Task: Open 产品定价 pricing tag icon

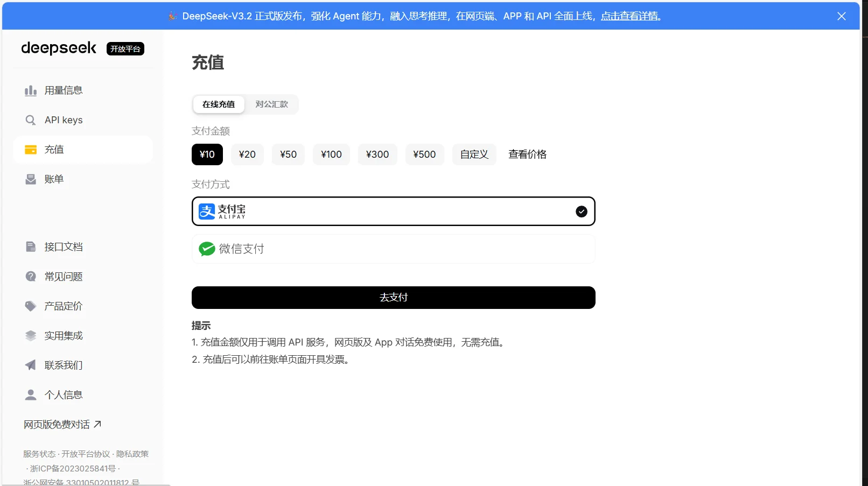Action: [31, 306]
